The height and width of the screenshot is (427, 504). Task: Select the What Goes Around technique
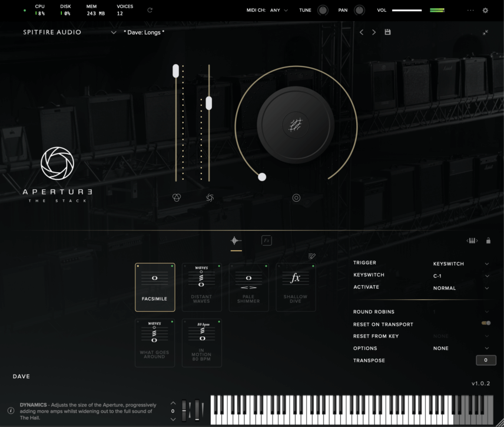coord(155,342)
